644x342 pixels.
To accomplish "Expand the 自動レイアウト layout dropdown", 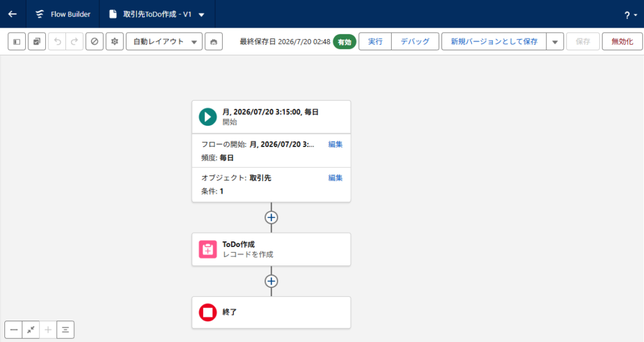I will coord(164,41).
